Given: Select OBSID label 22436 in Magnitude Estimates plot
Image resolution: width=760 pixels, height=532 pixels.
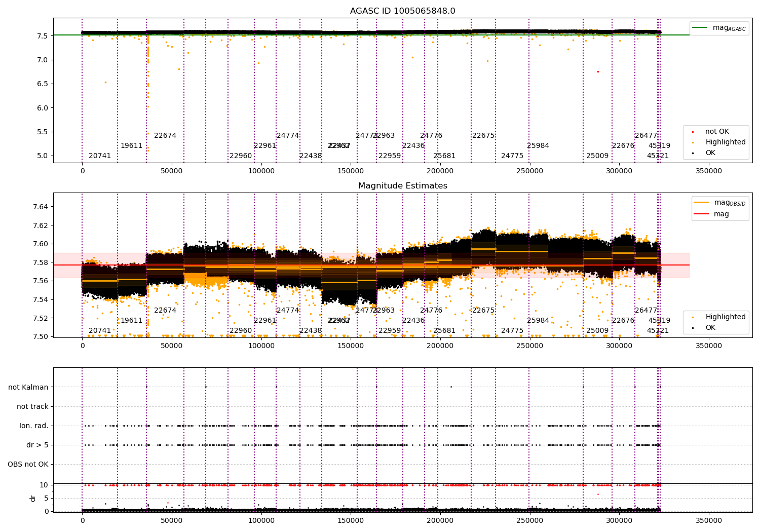Looking at the screenshot, I should [x=413, y=321].
